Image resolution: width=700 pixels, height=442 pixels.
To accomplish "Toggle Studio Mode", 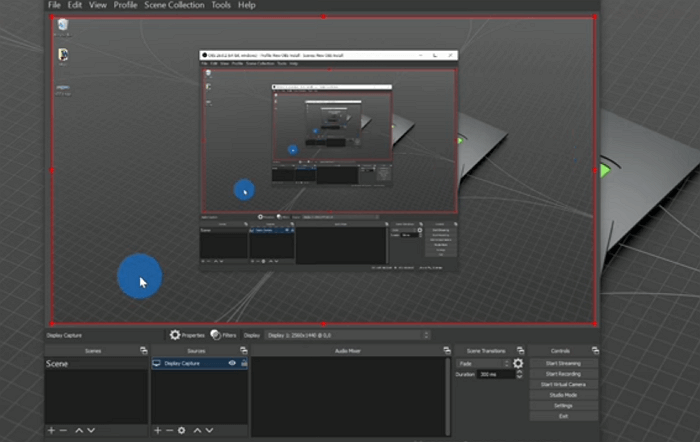I will pos(563,395).
